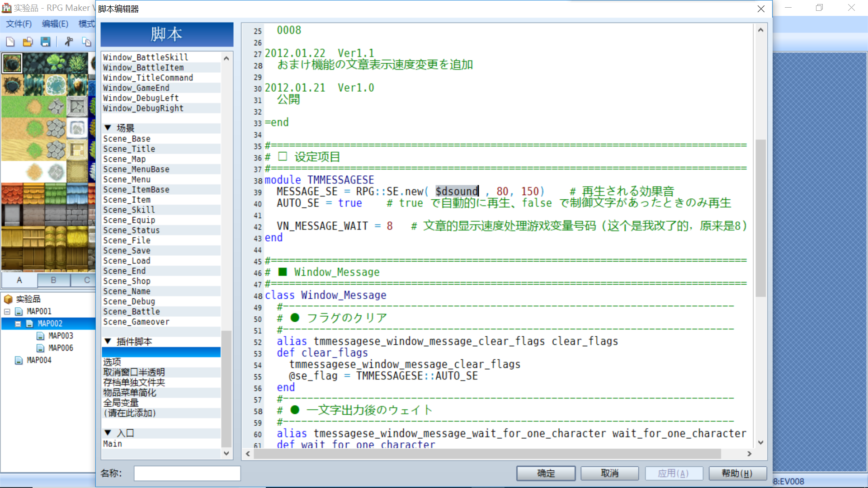Screen dimensions: 868x488
Task: Close the 脚本编辑器 dialog
Action: pos(761,9)
